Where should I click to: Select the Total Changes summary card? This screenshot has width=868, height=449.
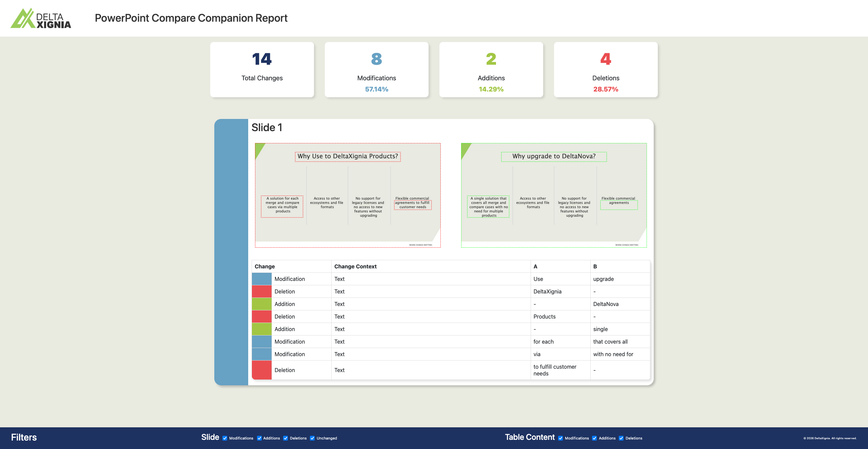tap(262, 69)
